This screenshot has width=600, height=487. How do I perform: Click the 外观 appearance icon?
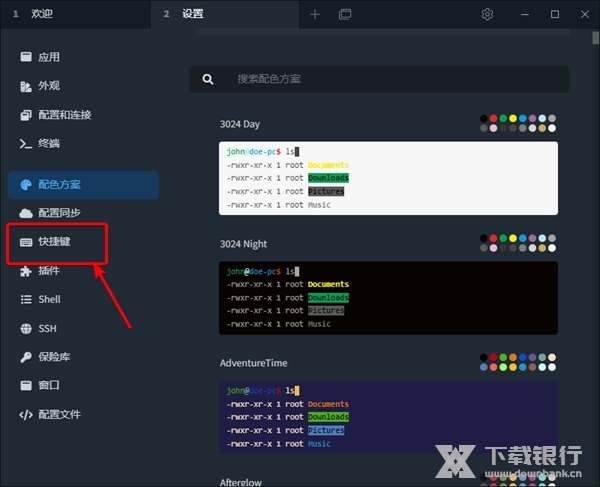pyautogui.click(x=26, y=86)
